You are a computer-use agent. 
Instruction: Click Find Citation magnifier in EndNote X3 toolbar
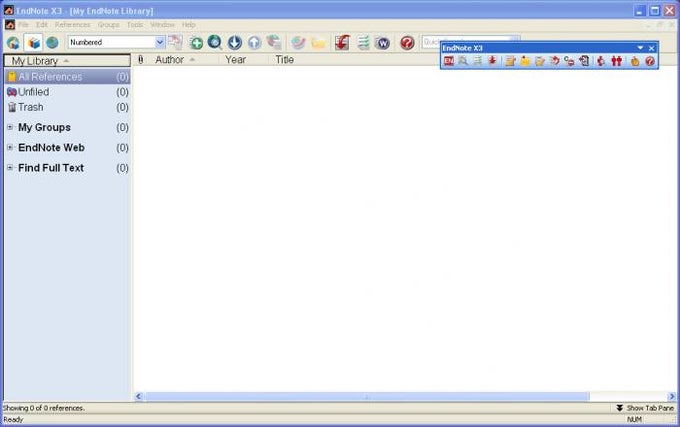pos(463,61)
